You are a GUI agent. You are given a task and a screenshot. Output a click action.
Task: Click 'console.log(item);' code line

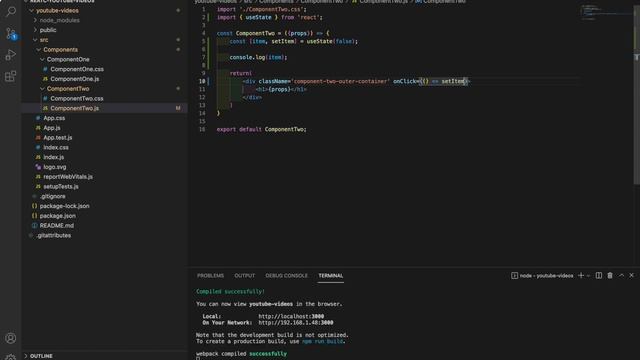[x=258, y=57]
